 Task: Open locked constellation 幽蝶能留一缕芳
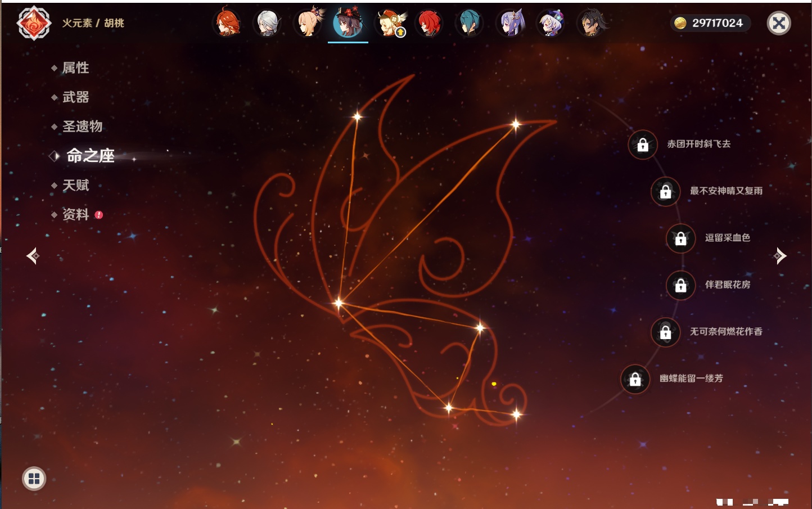(x=635, y=380)
